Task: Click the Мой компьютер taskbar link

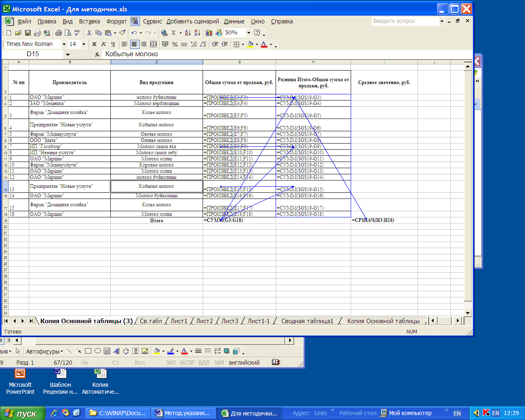Action: (x=406, y=413)
